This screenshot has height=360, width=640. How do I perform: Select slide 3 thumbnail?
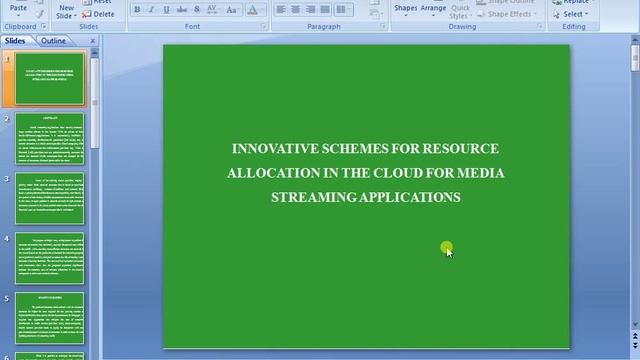click(x=49, y=198)
